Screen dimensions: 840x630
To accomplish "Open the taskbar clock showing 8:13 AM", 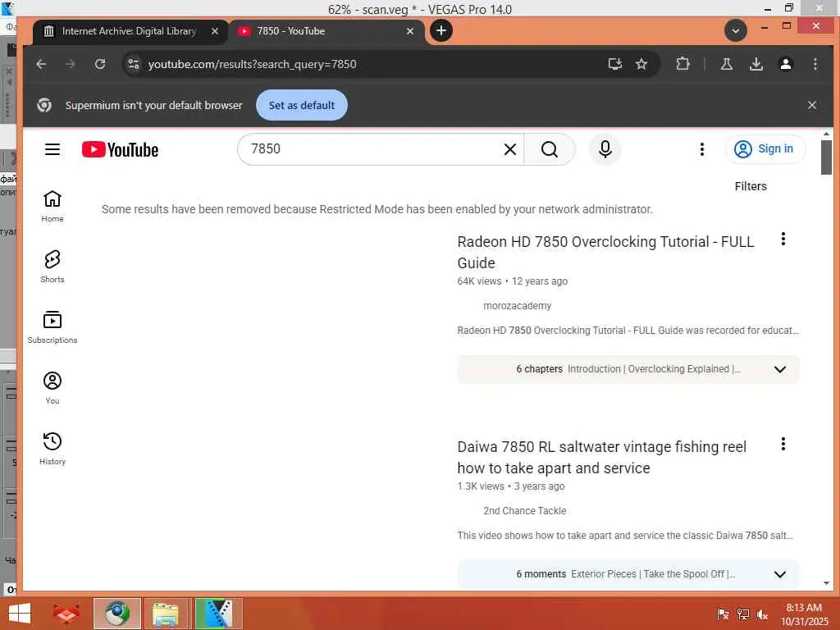I will coord(804,614).
